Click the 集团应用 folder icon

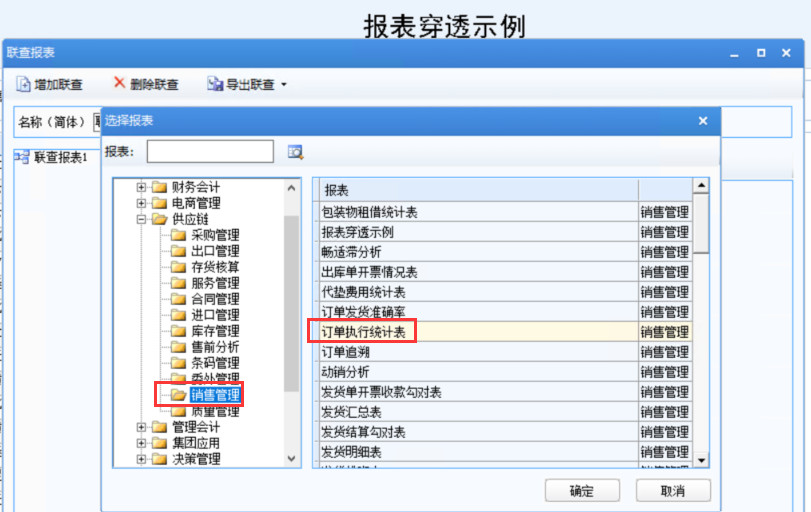(x=159, y=443)
